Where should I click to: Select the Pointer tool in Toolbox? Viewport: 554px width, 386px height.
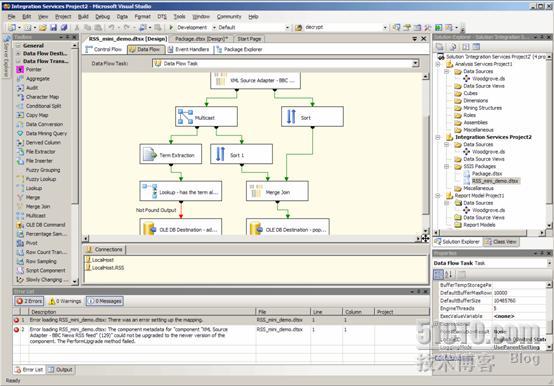[34, 70]
